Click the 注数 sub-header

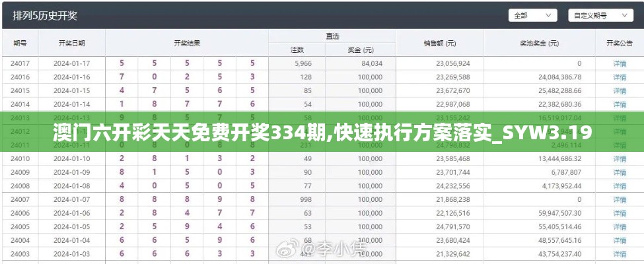tap(297, 50)
